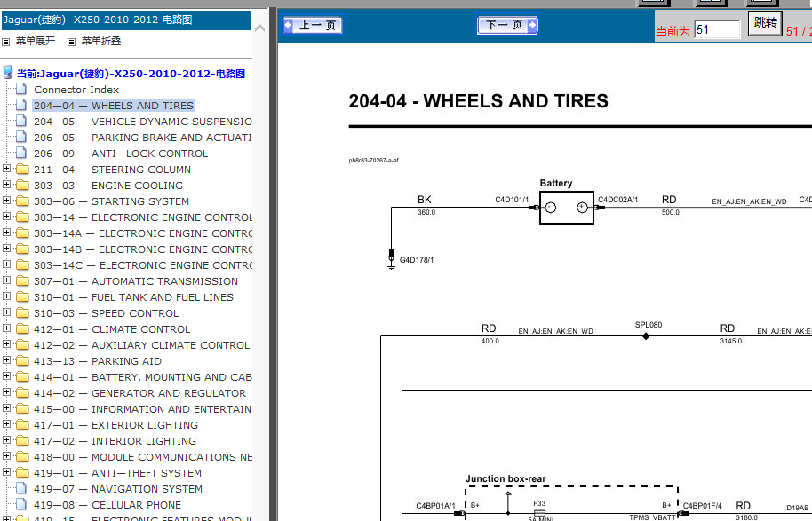Screen dimensions: 812x521
Task: Collapse all menus via 菜单折叠
Action: point(101,41)
